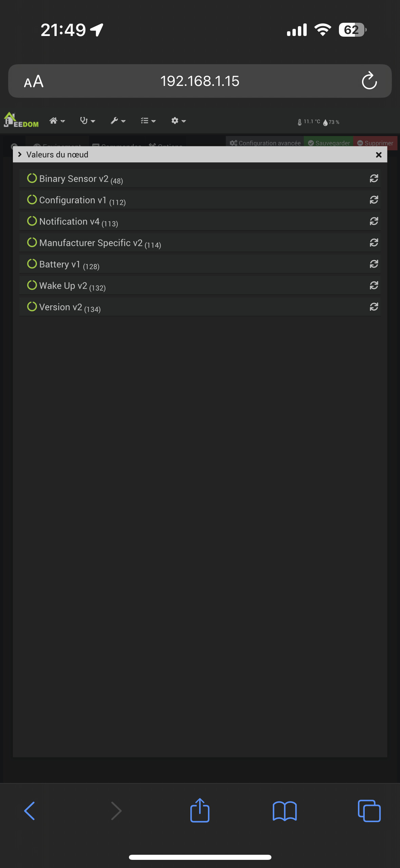Refresh the Wake Up v2 row
Viewport: 400px width, 868px height.
tap(374, 286)
